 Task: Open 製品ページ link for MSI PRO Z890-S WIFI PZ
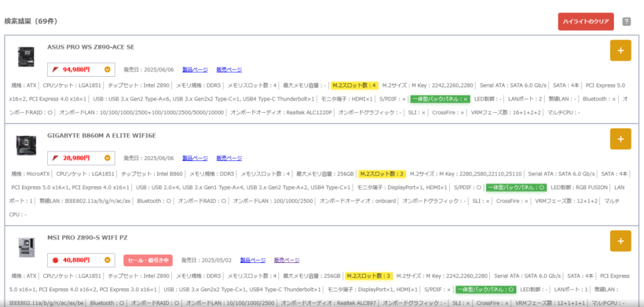point(253,260)
